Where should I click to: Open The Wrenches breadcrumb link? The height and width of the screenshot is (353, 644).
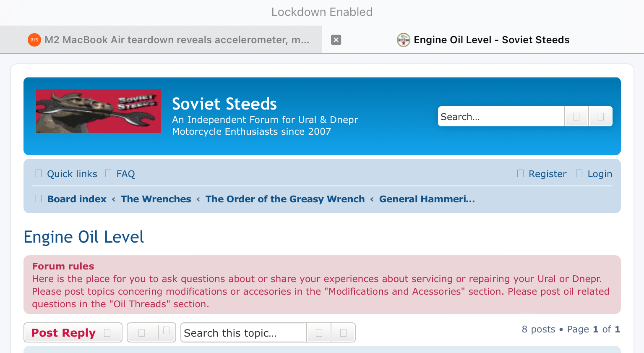(156, 199)
